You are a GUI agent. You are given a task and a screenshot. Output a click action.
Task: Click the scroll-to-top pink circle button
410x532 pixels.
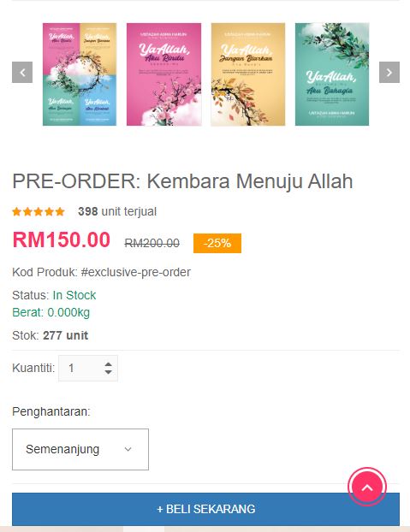[x=367, y=487]
